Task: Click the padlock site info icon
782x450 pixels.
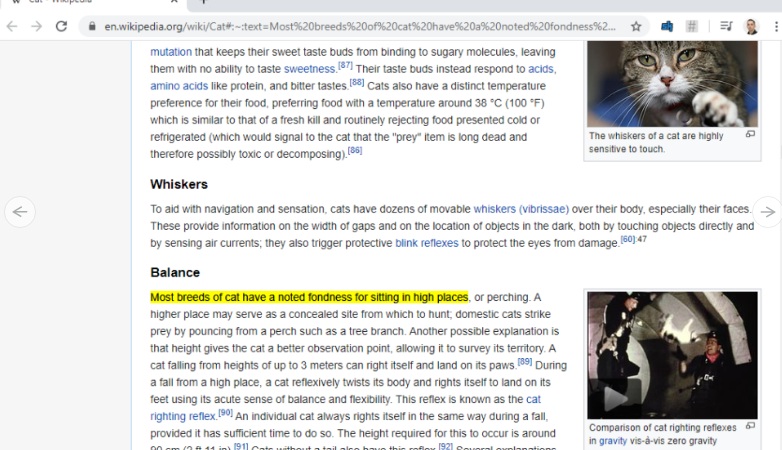Action: (x=91, y=26)
